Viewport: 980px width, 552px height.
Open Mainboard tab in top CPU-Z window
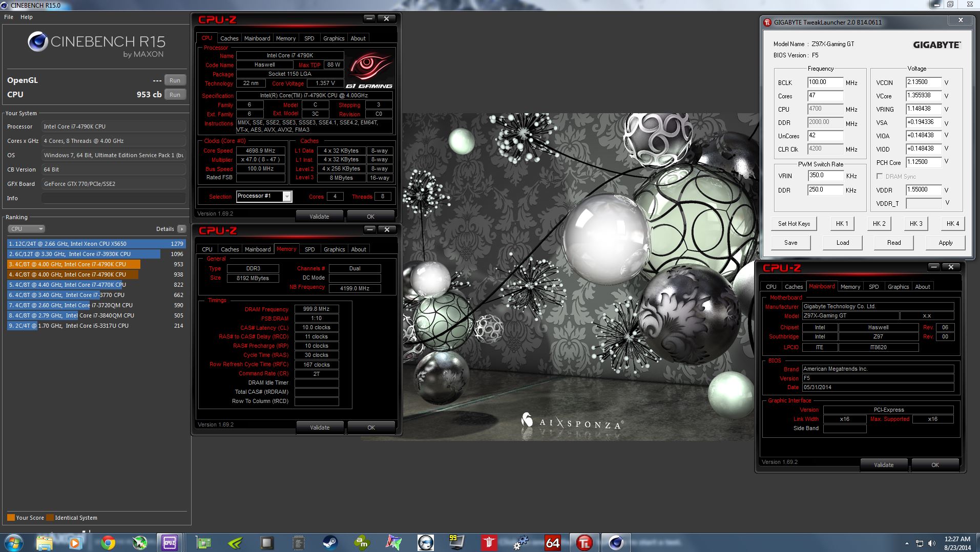point(257,38)
